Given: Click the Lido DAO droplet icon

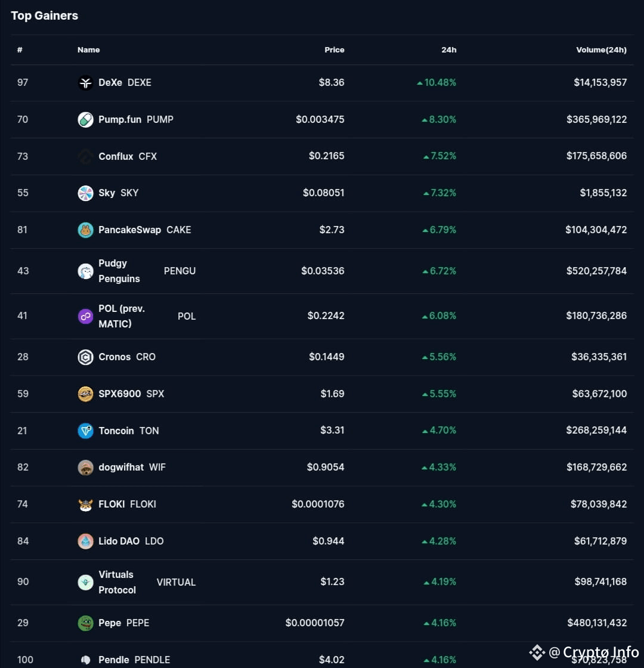Looking at the screenshot, I should pyautogui.click(x=85, y=541).
